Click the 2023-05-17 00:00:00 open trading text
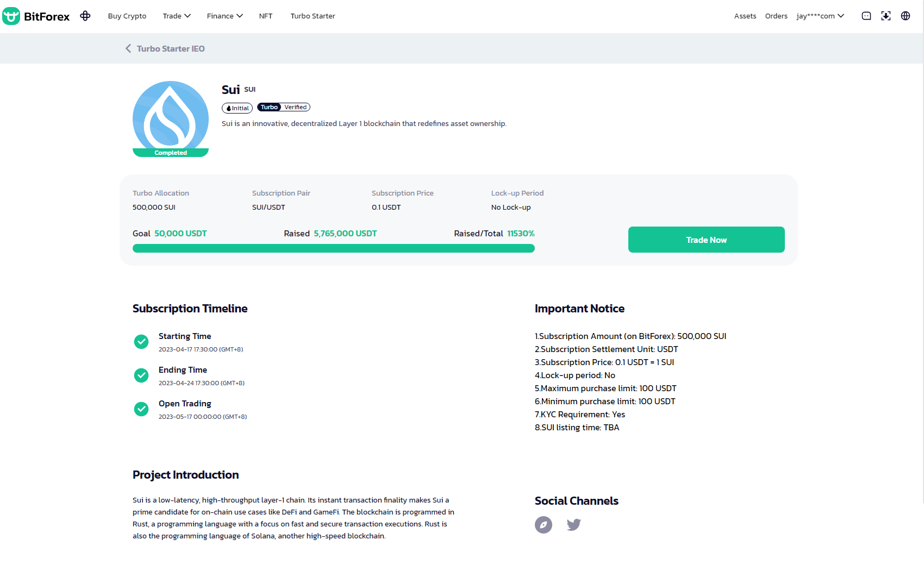Image resolution: width=924 pixels, height=577 pixels. tap(203, 417)
